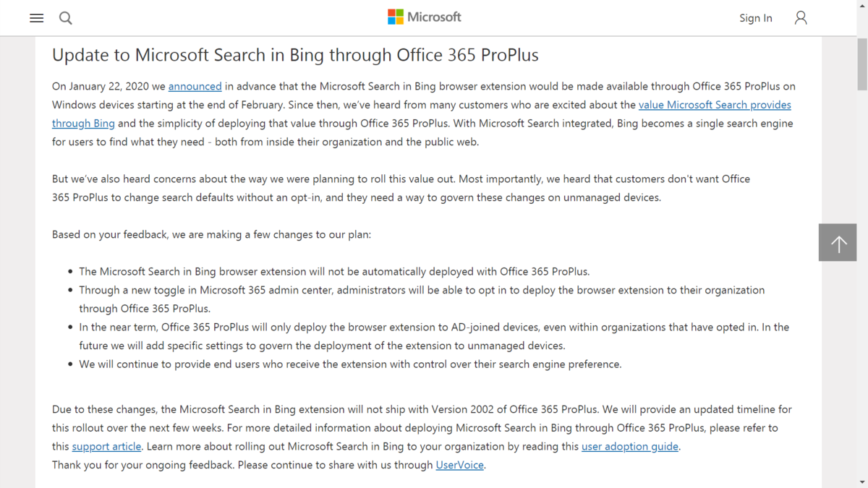The width and height of the screenshot is (868, 488).
Task: Open the hamburger navigation menu
Action: pos(36,18)
